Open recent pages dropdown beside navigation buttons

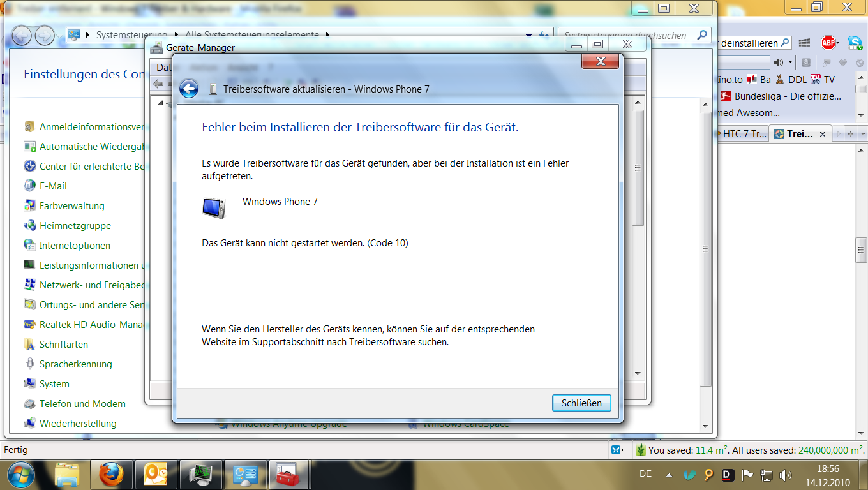point(59,36)
